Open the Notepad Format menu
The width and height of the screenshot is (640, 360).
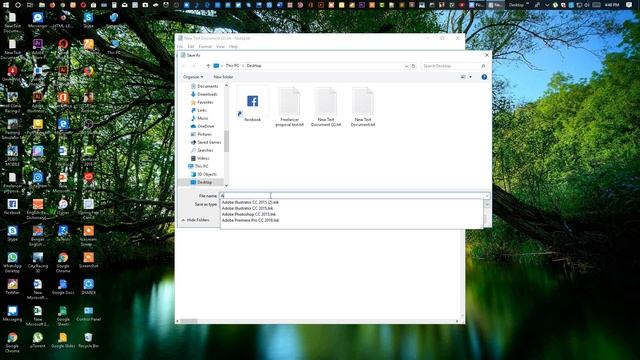coord(205,47)
